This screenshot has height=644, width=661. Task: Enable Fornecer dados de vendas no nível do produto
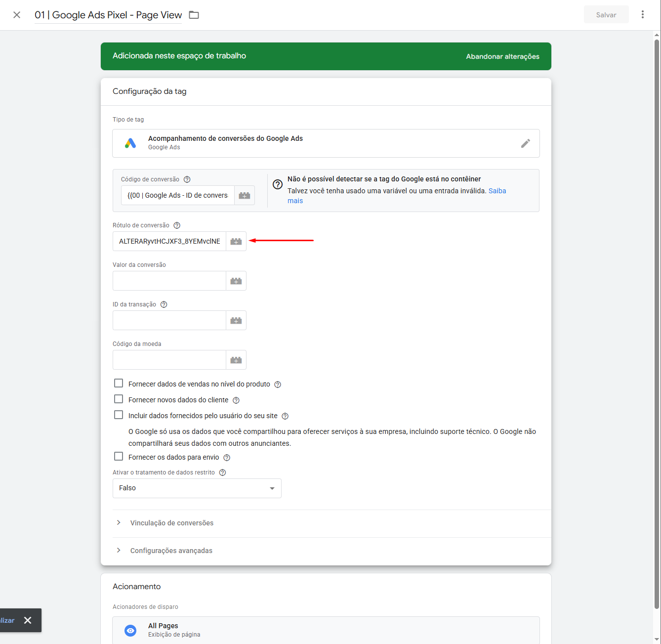[119, 384]
